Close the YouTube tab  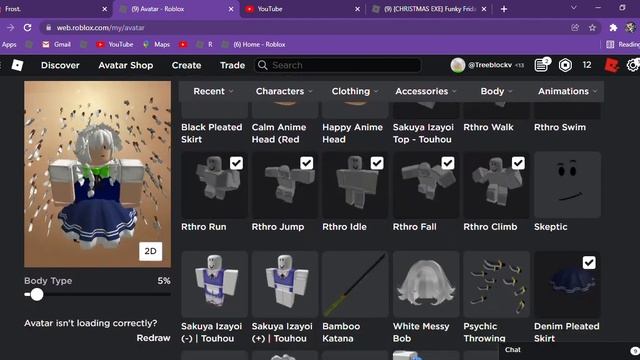pyautogui.click(x=357, y=9)
